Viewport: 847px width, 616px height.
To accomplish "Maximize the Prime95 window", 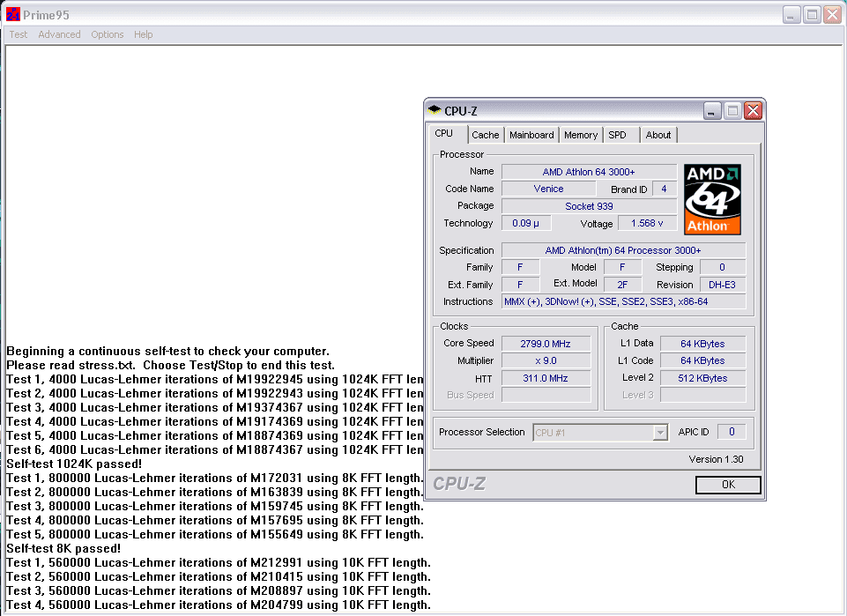I will click(812, 15).
